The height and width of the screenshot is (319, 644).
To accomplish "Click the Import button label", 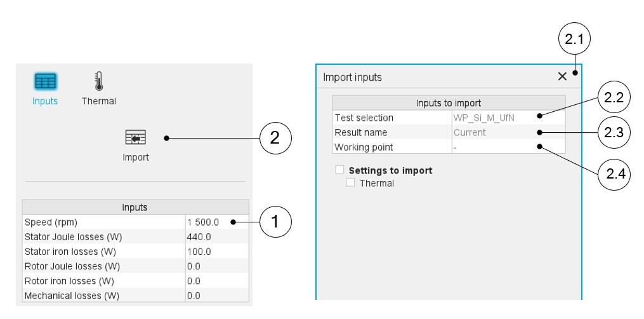I will pyautogui.click(x=135, y=157).
